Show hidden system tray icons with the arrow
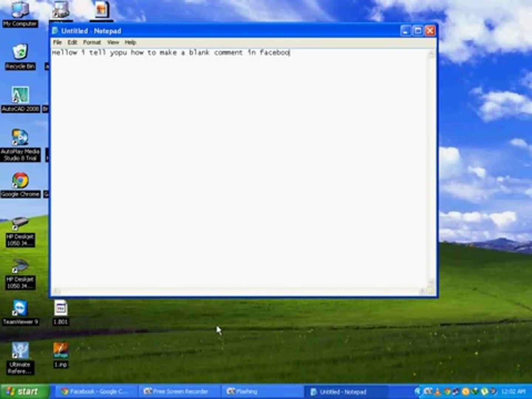This screenshot has width=532, height=399. click(x=418, y=391)
